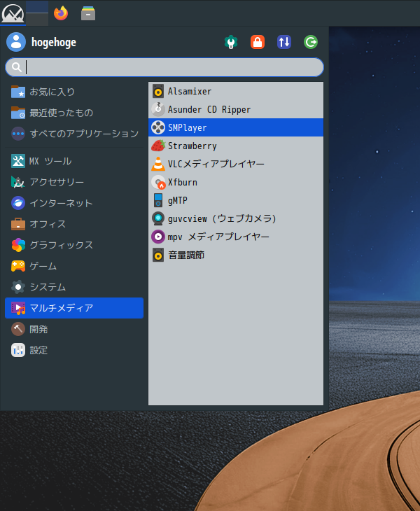Launch Xfburn by its label
The width and height of the screenshot is (420, 511).
[x=183, y=182]
